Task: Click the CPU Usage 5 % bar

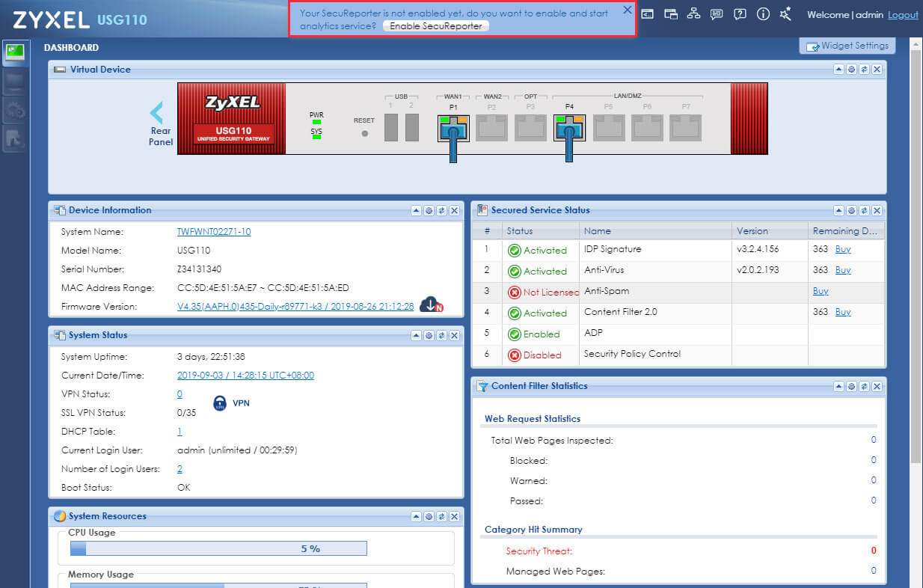Action: tap(218, 549)
